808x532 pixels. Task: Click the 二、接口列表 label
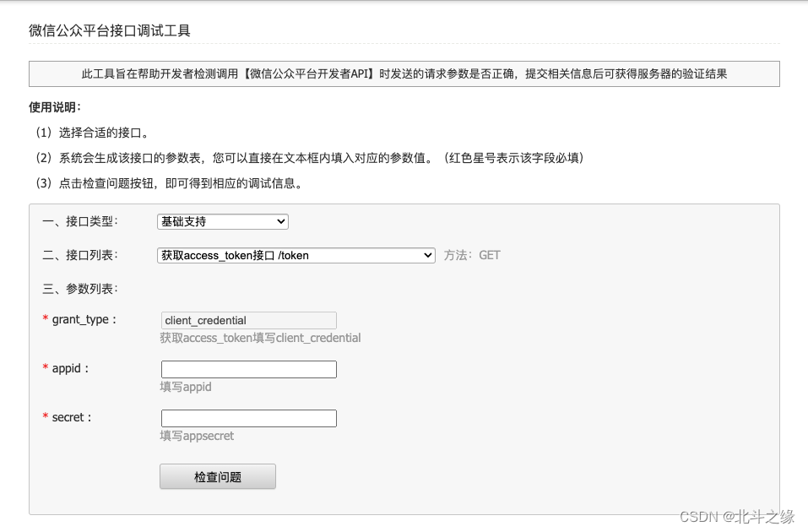pyautogui.click(x=80, y=255)
